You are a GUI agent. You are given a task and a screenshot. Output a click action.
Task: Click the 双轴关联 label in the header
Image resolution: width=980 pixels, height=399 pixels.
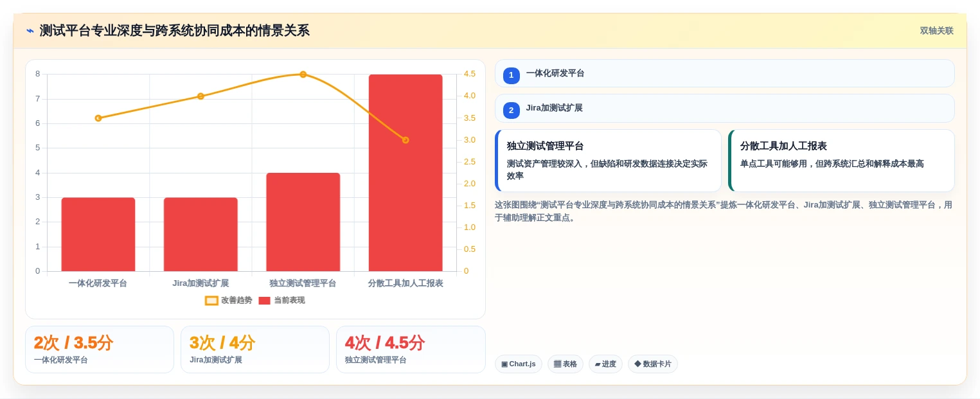[936, 31]
